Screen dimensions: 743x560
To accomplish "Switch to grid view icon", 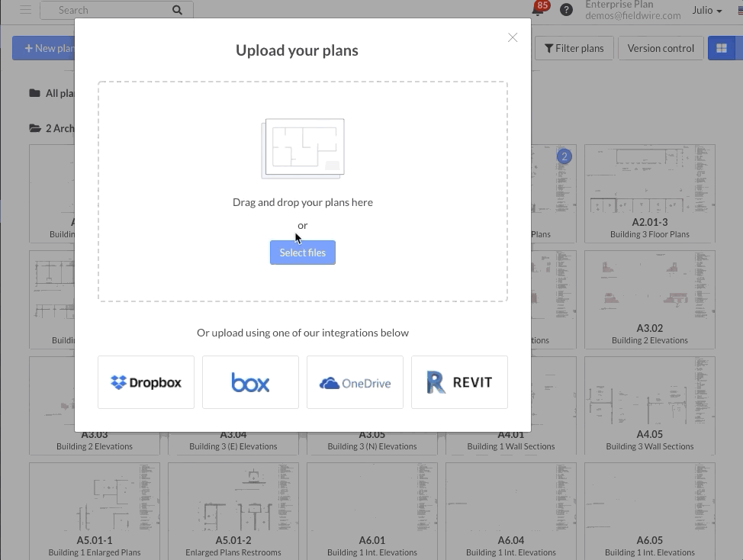I will click(x=721, y=48).
